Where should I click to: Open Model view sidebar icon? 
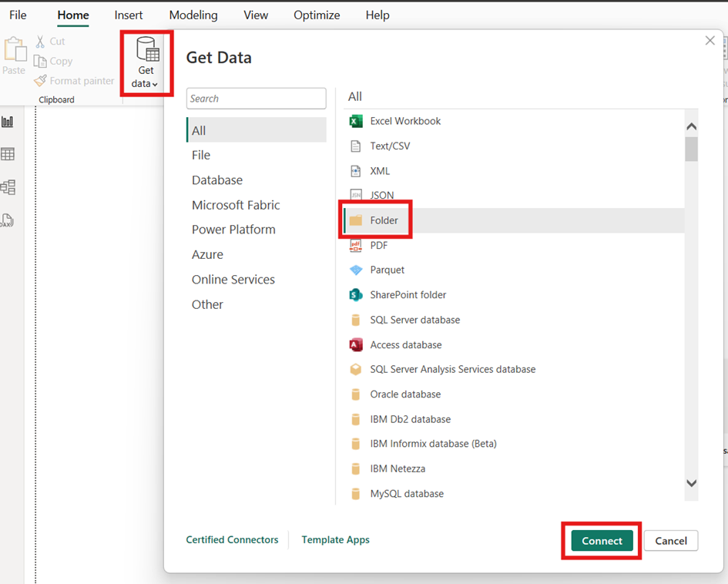(x=8, y=187)
